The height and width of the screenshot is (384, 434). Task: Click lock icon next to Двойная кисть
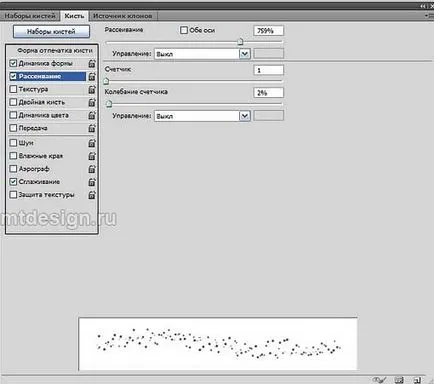click(92, 102)
